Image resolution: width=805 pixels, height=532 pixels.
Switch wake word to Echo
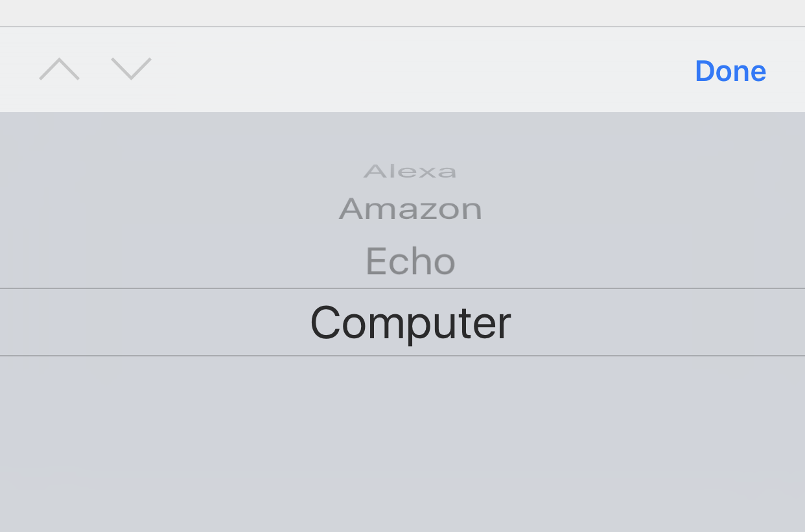410,261
